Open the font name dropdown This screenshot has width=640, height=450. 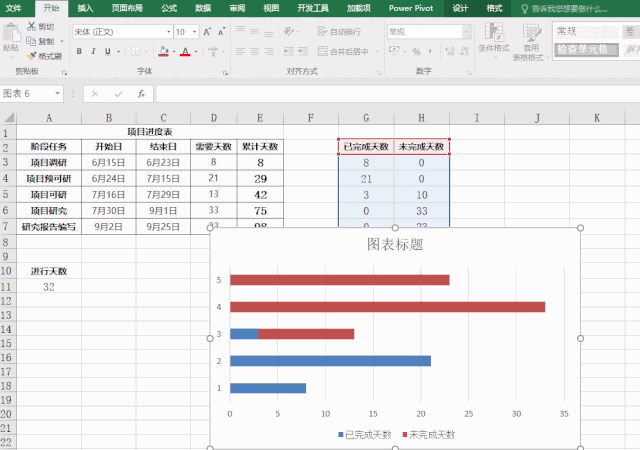tap(169, 32)
